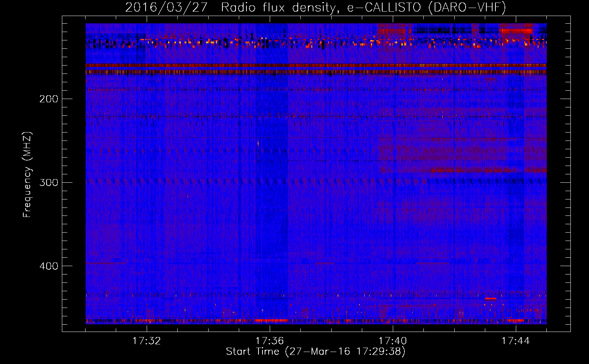589x364 pixels.
Task: Click the 'Start Time (27-Mar-16 17:29:38)' x-axis label
Action: pyautogui.click(x=316, y=352)
